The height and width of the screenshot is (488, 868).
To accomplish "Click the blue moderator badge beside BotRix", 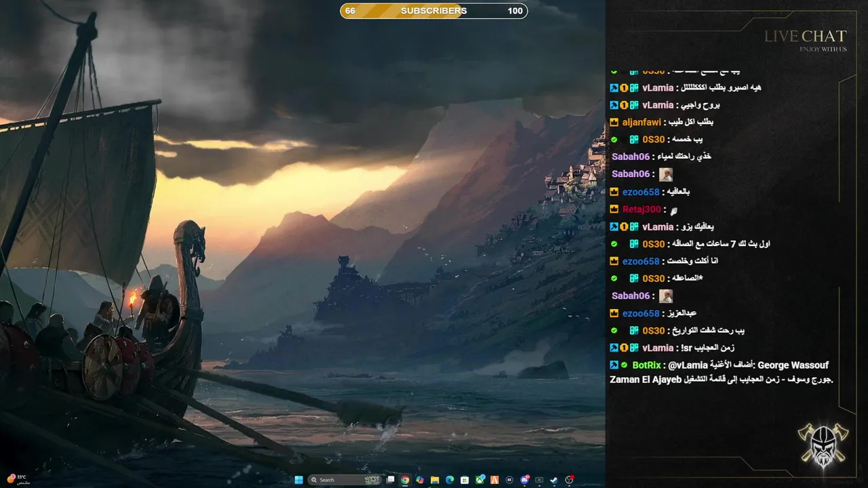I will 614,365.
